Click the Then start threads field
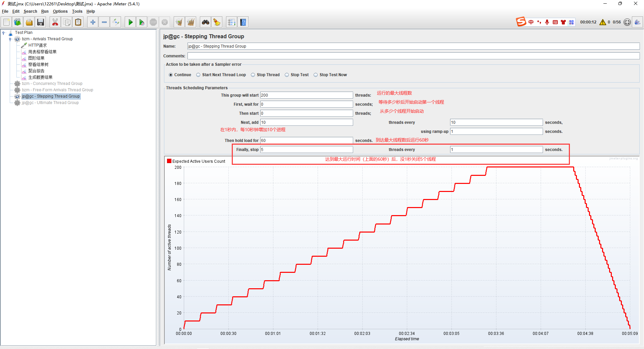 tap(307, 113)
